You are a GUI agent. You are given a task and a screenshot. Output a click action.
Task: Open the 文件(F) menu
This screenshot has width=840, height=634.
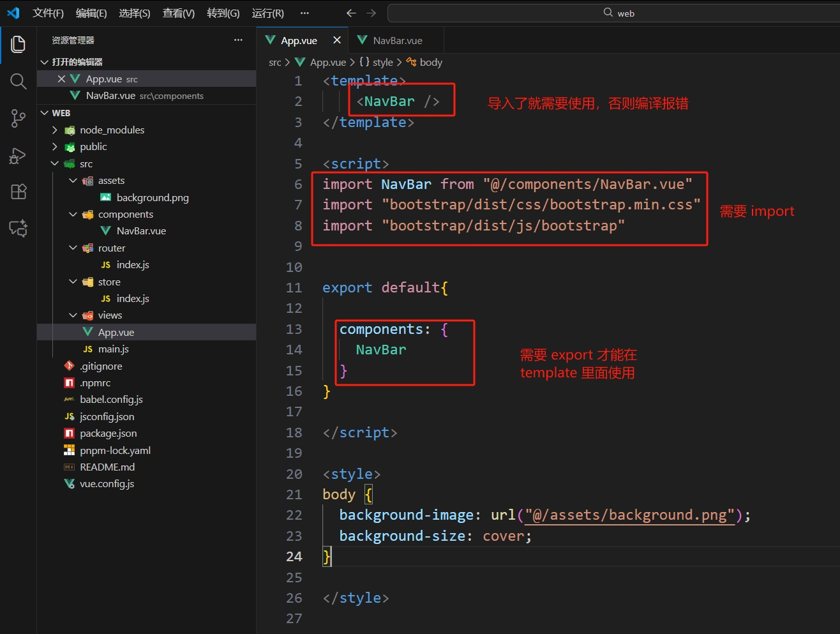[48, 13]
